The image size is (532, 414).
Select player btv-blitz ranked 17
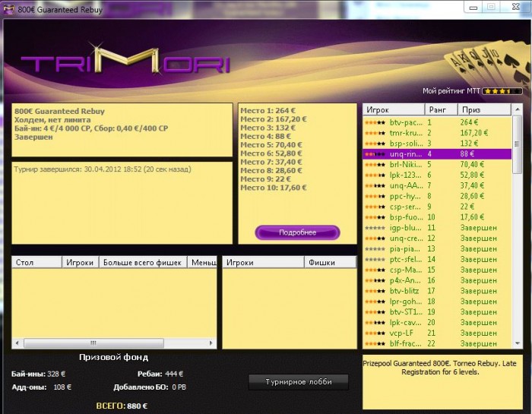[x=437, y=291]
